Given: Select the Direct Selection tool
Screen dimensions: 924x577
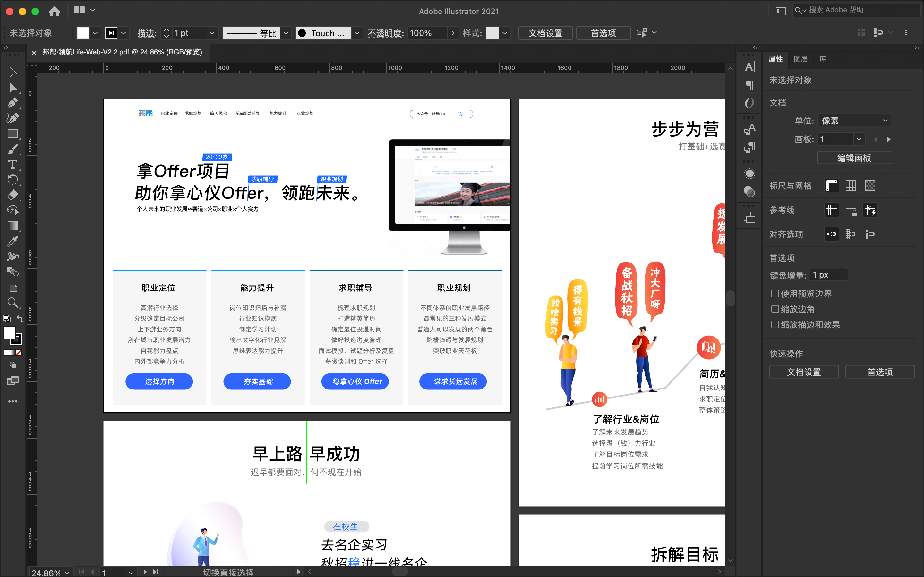Looking at the screenshot, I should (x=13, y=88).
